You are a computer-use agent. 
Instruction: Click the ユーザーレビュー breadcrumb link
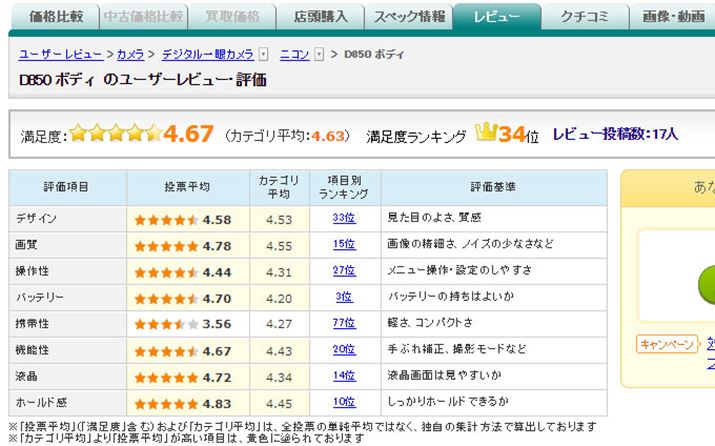[x=61, y=54]
